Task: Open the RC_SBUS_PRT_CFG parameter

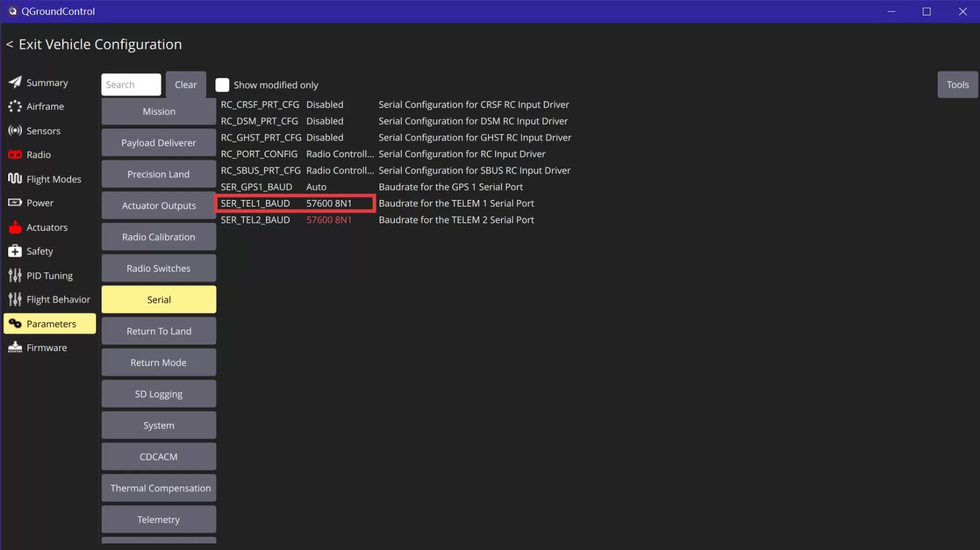Action: 261,170
